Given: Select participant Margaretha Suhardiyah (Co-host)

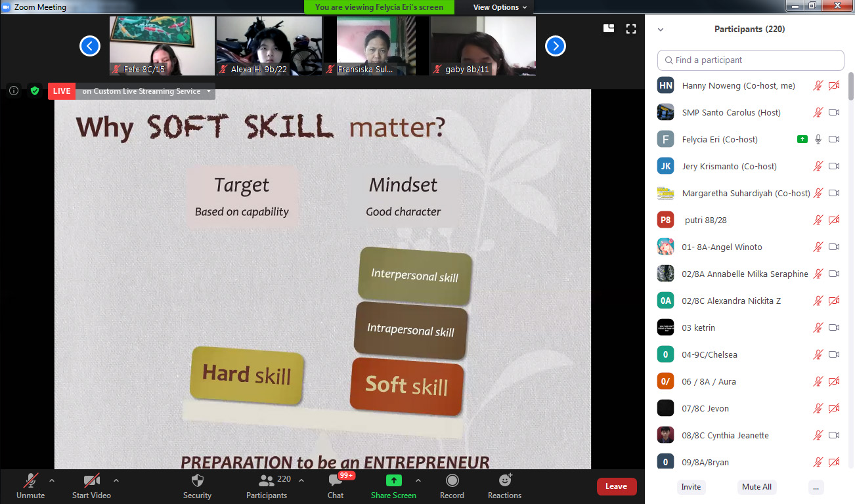Looking at the screenshot, I should pyautogui.click(x=750, y=193).
